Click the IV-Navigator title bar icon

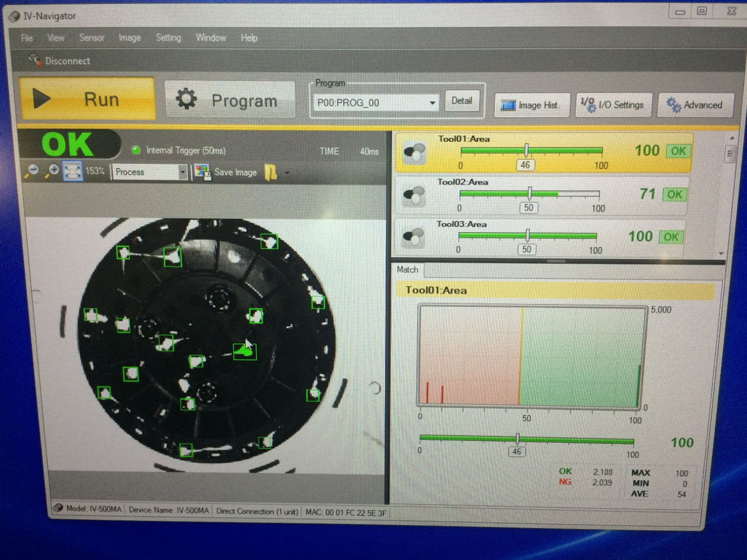pyautogui.click(x=14, y=16)
